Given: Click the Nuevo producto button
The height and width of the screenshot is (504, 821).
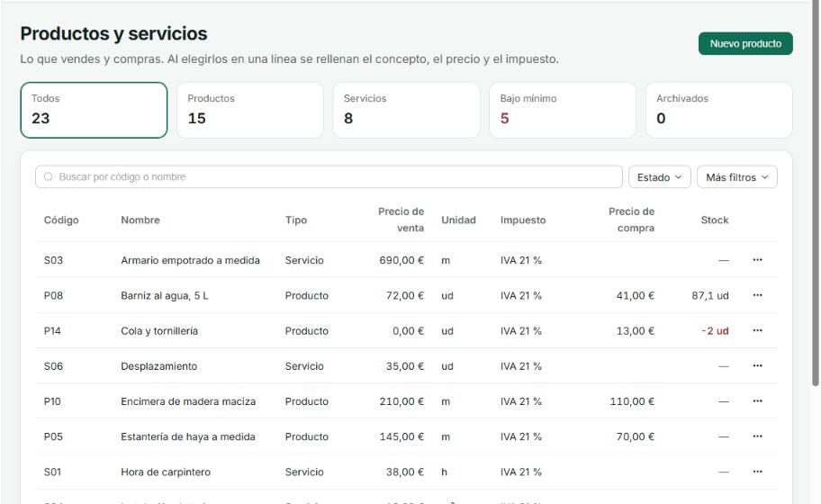Looking at the screenshot, I should pyautogui.click(x=745, y=43).
